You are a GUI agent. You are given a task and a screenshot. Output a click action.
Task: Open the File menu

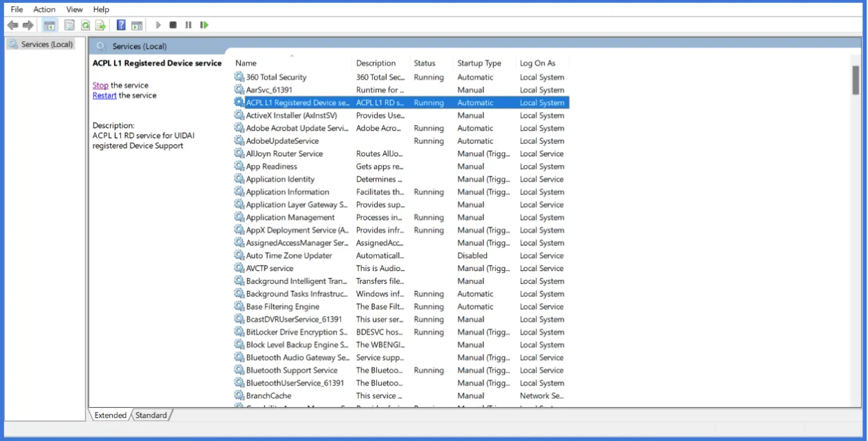[x=17, y=10]
